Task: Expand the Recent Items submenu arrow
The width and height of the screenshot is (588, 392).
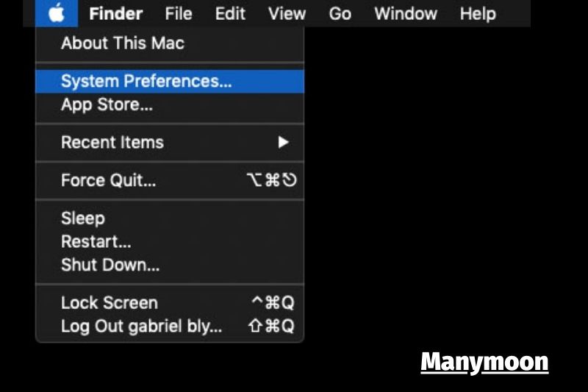Action: click(284, 142)
